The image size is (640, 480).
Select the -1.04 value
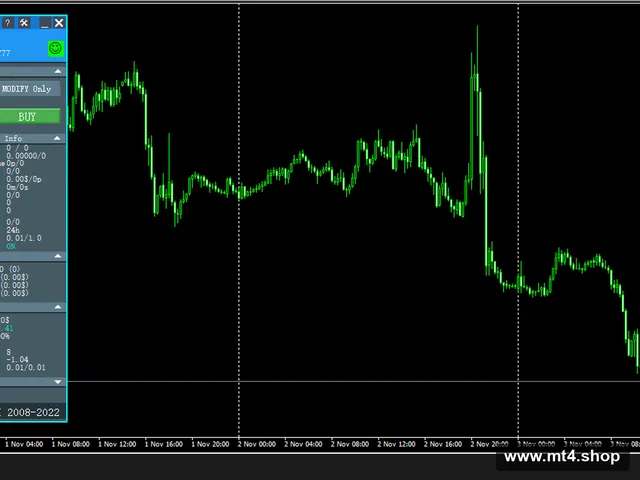point(17,360)
